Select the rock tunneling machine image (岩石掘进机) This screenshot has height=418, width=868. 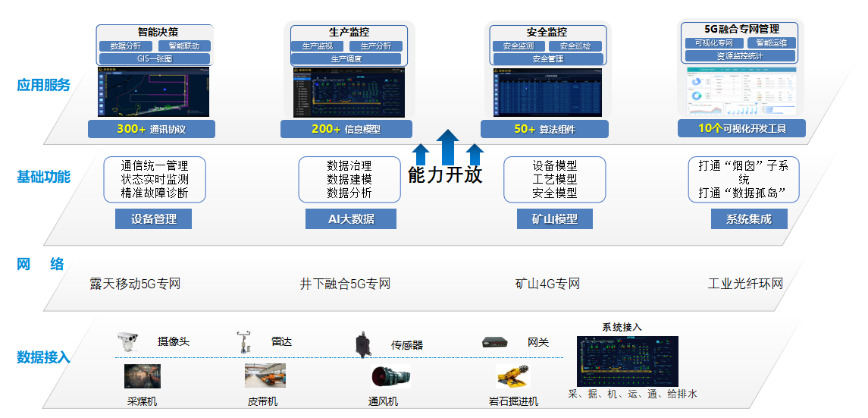point(512,376)
